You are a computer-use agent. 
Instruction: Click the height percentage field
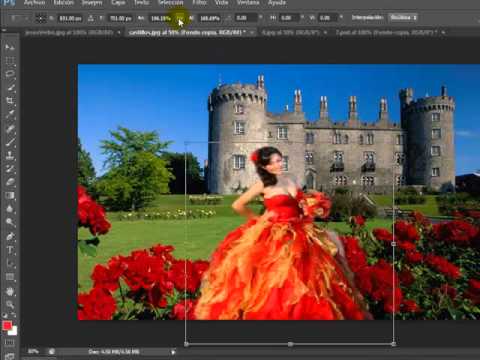210,18
